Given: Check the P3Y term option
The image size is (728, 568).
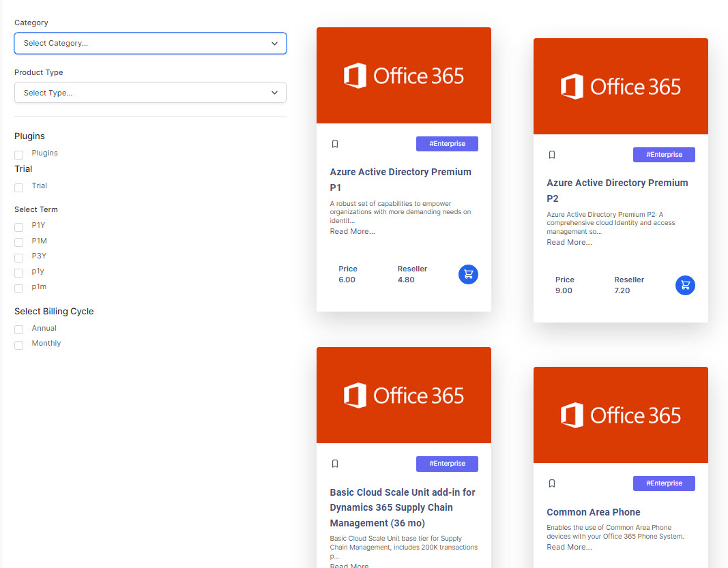Looking at the screenshot, I should coord(18,258).
